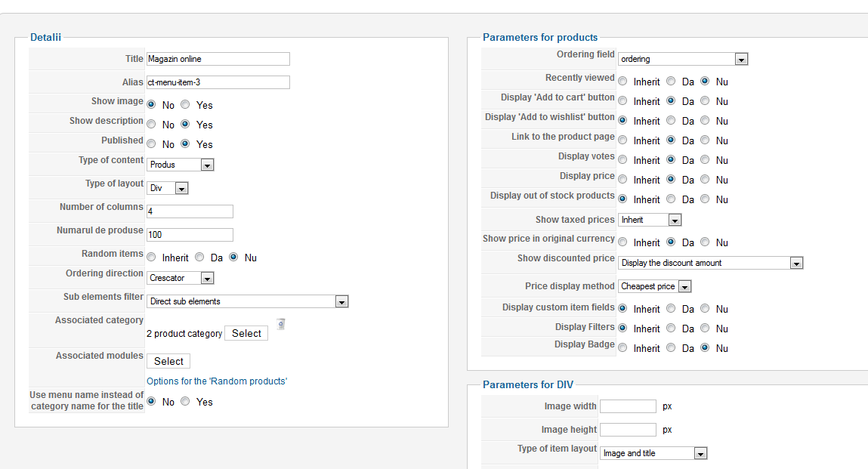Click Select button for Associated modules
Viewport: 868px width, 469px height.
(168, 361)
